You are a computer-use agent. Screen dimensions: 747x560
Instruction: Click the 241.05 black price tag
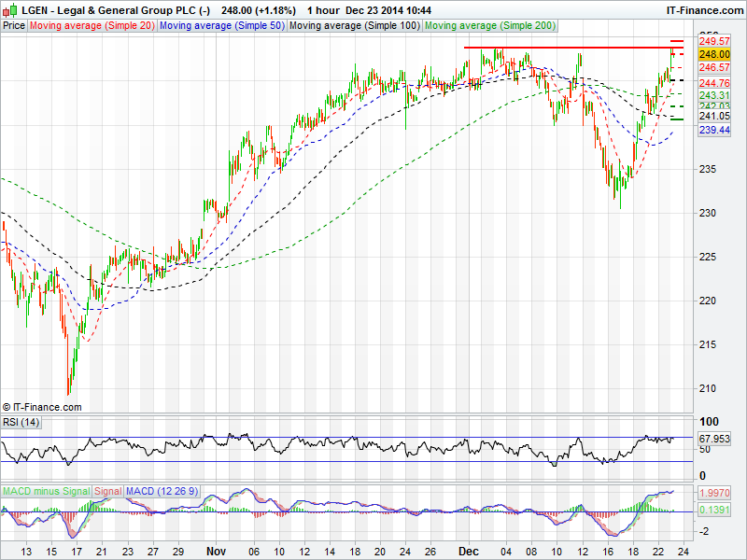point(714,117)
